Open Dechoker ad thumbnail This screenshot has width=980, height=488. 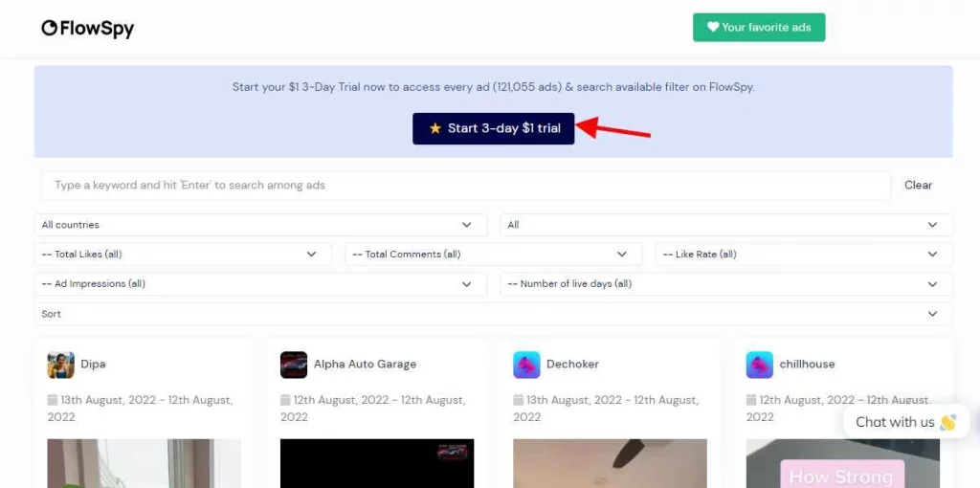(610, 463)
